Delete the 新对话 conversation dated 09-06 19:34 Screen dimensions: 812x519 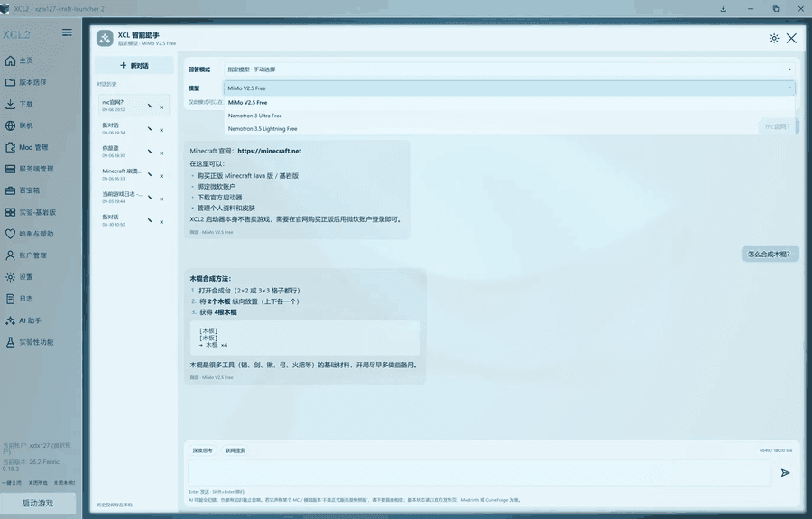[x=161, y=130]
